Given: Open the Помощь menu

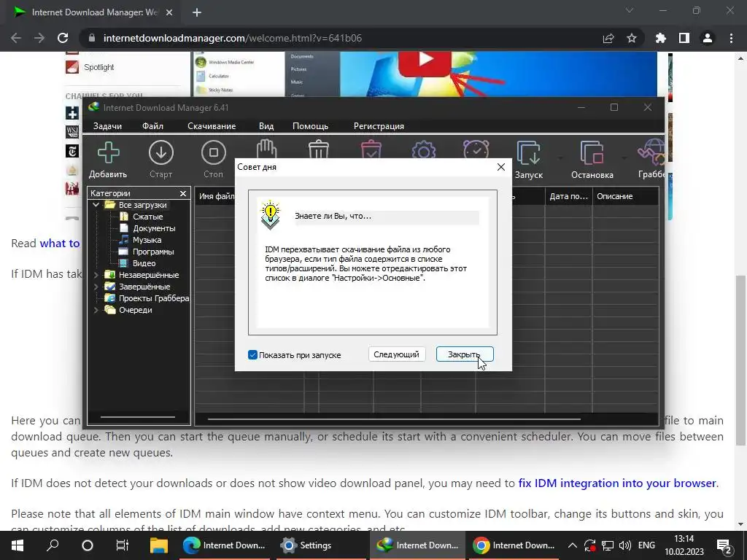Looking at the screenshot, I should point(310,126).
